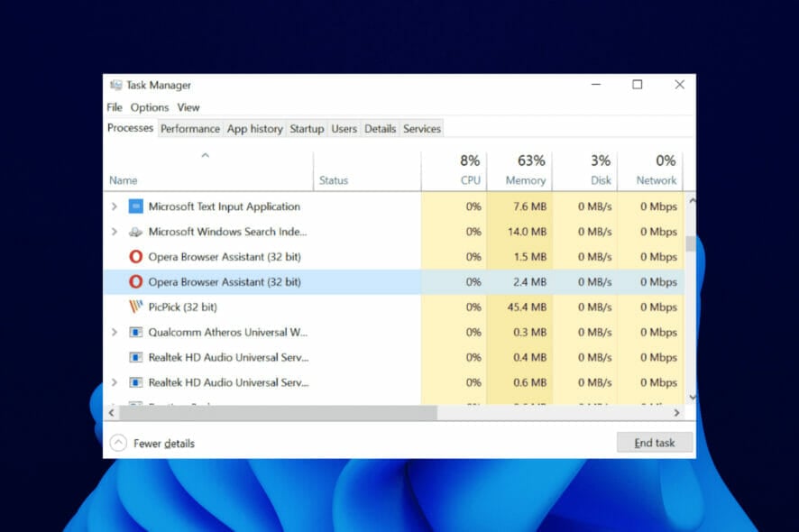Expand the Microsoft Text Input Application group
The image size is (799, 532).
[x=115, y=206]
